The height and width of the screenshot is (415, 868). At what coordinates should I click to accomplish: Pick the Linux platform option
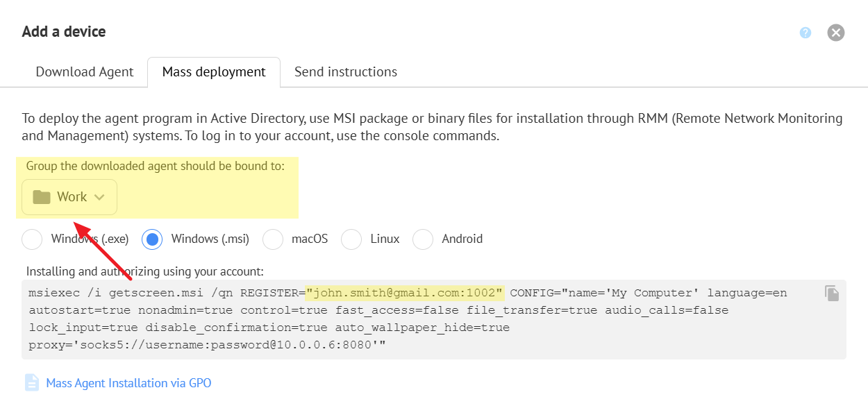tap(351, 239)
